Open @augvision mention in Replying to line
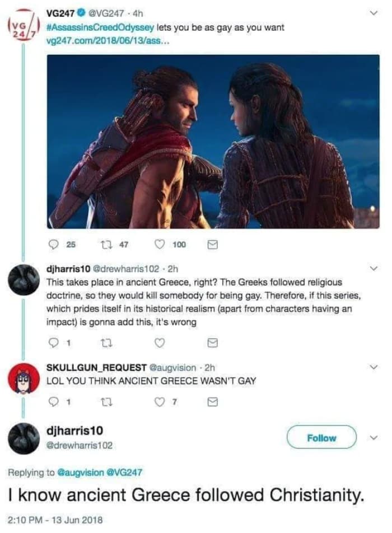The height and width of the screenshot is (533, 392). pyautogui.click(x=81, y=473)
